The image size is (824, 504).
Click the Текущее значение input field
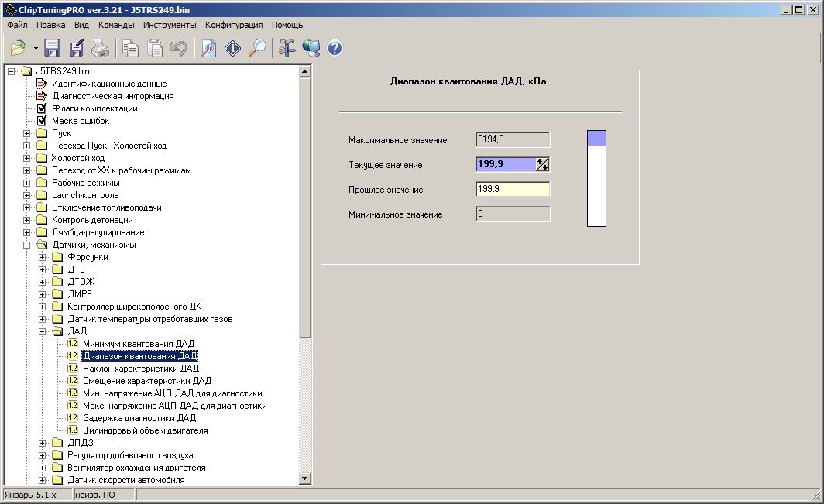tap(506, 164)
